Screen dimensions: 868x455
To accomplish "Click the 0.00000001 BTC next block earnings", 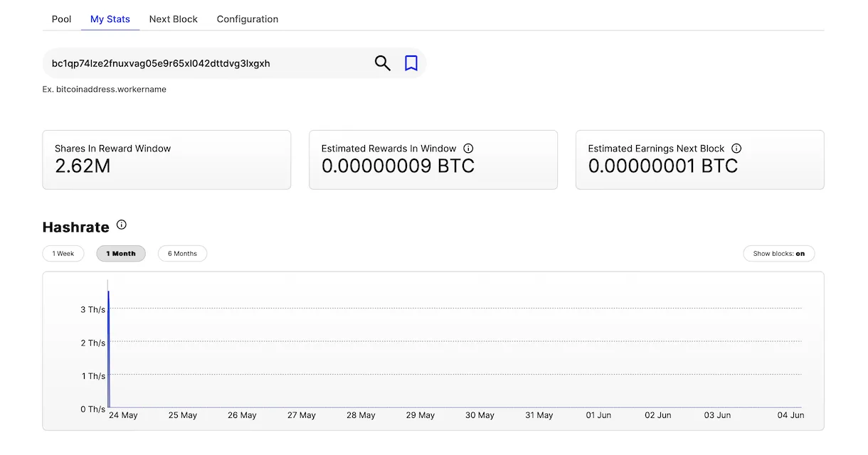I will pos(663,166).
